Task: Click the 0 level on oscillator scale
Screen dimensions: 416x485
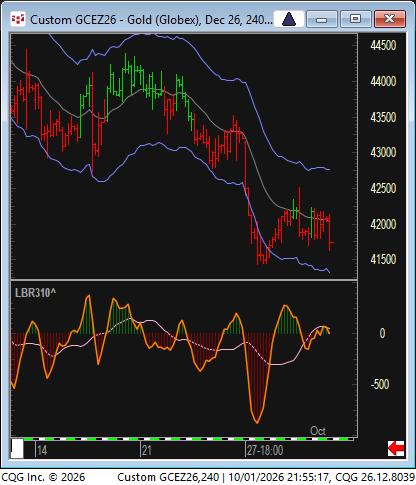Action: coord(382,333)
